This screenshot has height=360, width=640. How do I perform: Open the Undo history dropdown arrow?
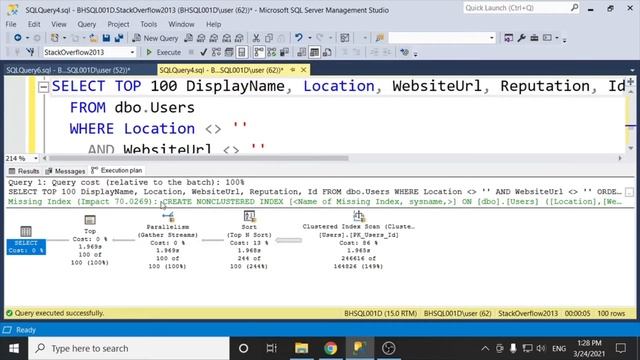(309, 38)
